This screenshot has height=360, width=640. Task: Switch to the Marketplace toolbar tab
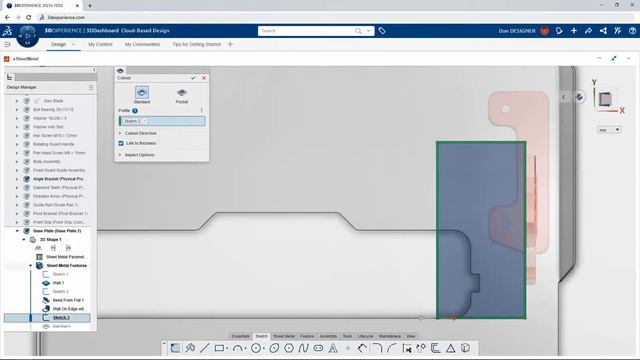(390, 336)
